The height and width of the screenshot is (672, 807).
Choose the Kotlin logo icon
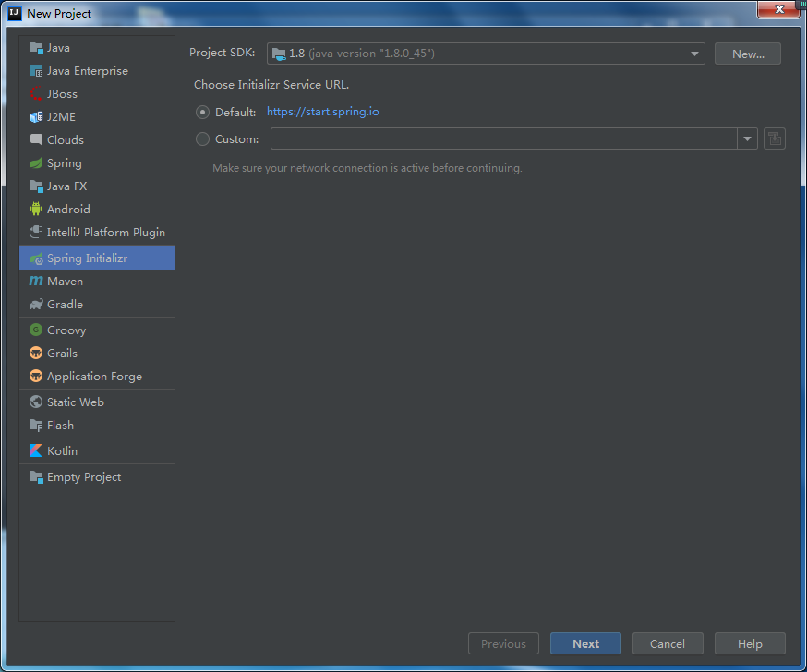coord(36,451)
